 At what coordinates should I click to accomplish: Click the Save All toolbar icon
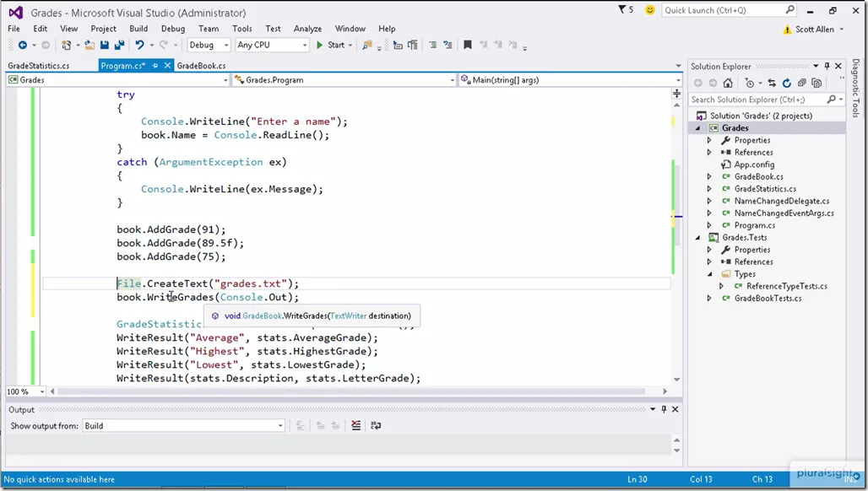119,46
